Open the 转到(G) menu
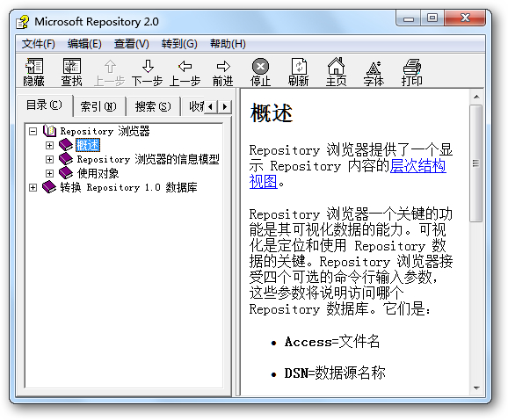Viewport: 508px width, 420px height. point(179,44)
